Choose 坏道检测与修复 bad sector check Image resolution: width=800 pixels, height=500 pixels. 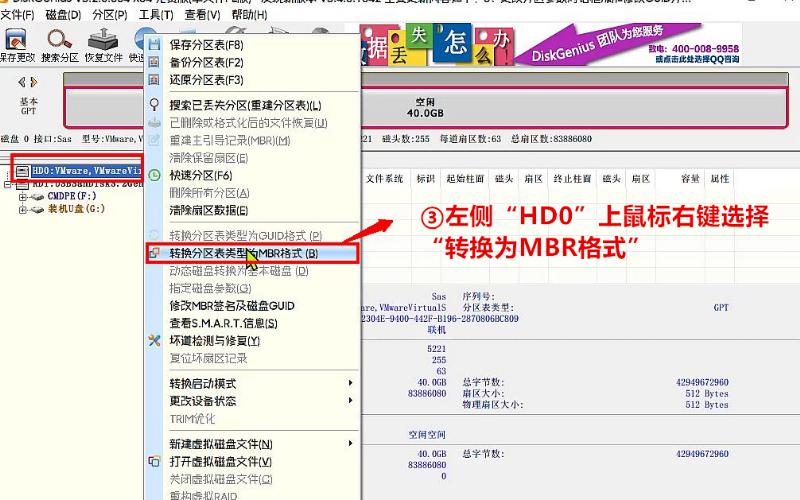point(214,340)
